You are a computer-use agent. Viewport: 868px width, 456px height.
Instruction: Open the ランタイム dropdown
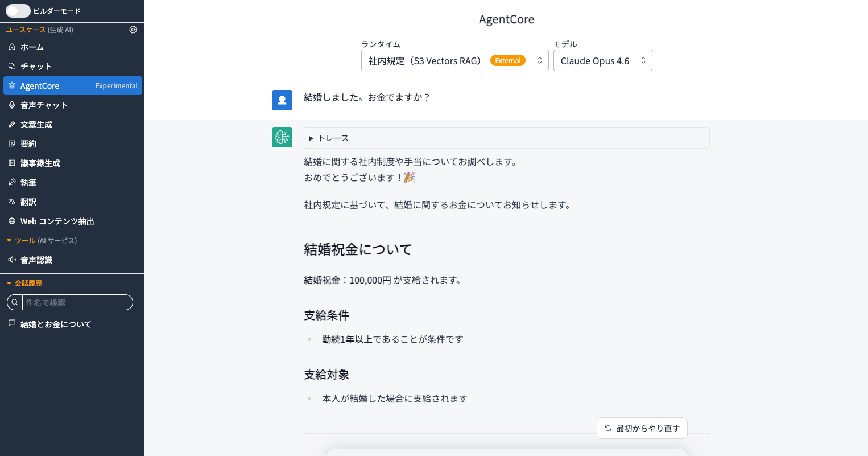[455, 60]
